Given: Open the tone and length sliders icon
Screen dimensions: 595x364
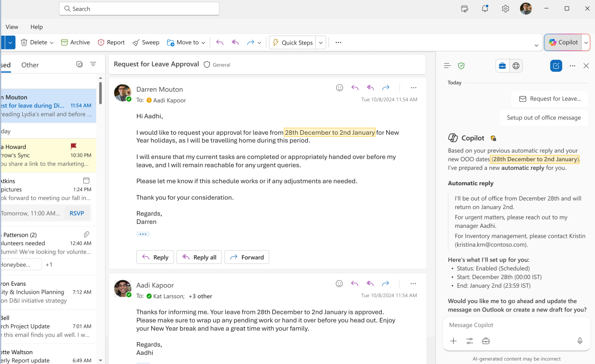Looking at the screenshot, I should tap(470, 341).
